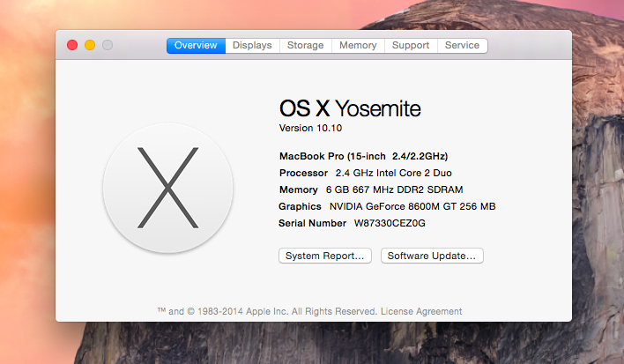The height and width of the screenshot is (364, 624).
Task: Click the '6 GB 667 MHz DDR2 SDRAM' value
Action: 394,189
